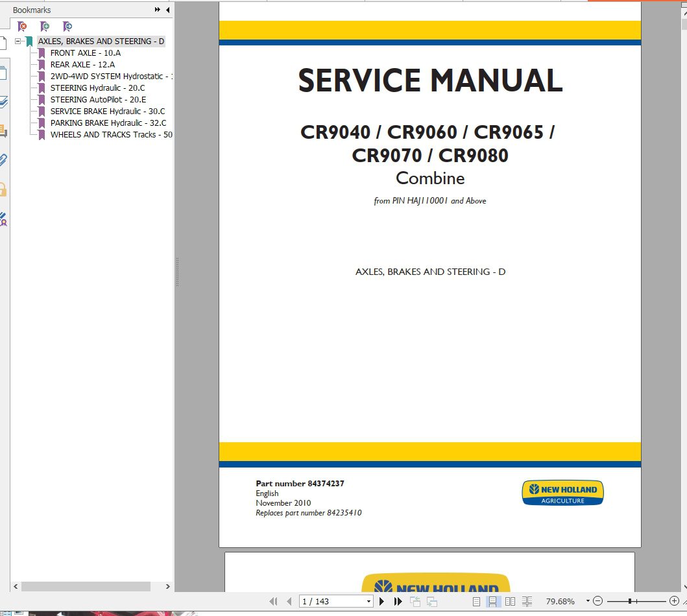This screenshot has height=616, width=687.
Task: Click the panel splitter grip between panes
Action: [x=177, y=272]
